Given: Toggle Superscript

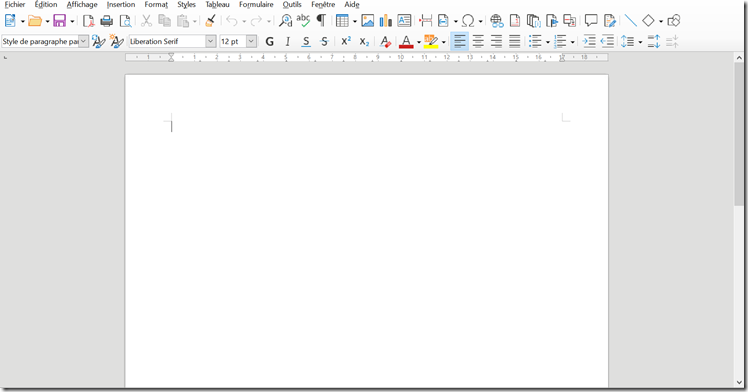Looking at the screenshot, I should coord(346,41).
